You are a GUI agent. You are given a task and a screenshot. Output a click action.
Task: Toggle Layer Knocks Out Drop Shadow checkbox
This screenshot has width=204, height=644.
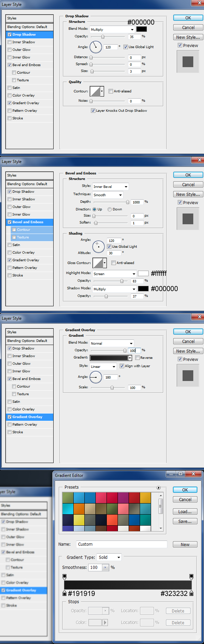click(x=93, y=111)
